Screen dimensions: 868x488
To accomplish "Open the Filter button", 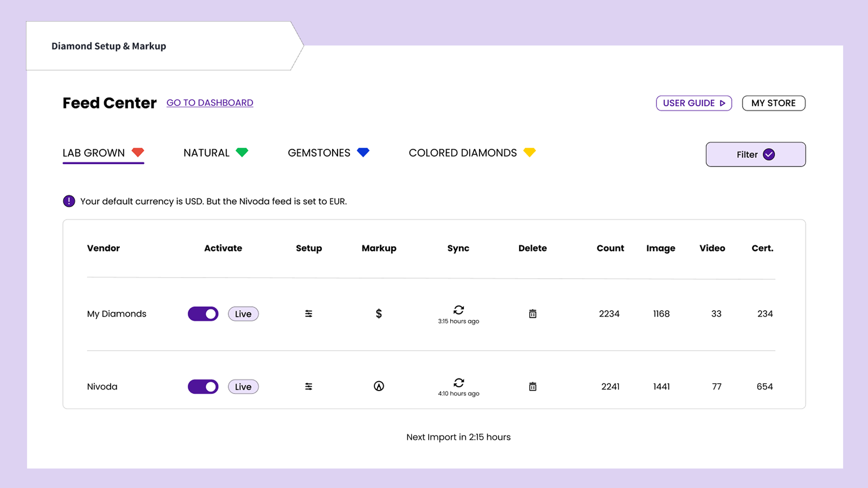I will click(x=756, y=155).
